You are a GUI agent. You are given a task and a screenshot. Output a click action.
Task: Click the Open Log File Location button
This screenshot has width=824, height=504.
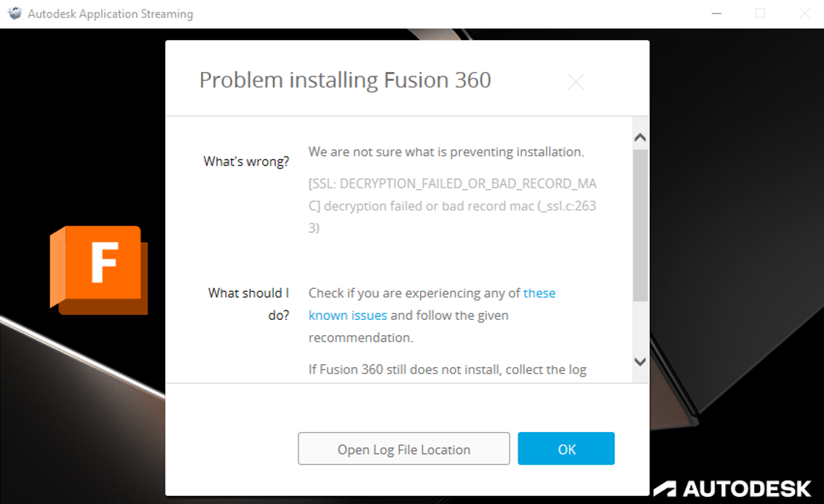pyautogui.click(x=404, y=449)
